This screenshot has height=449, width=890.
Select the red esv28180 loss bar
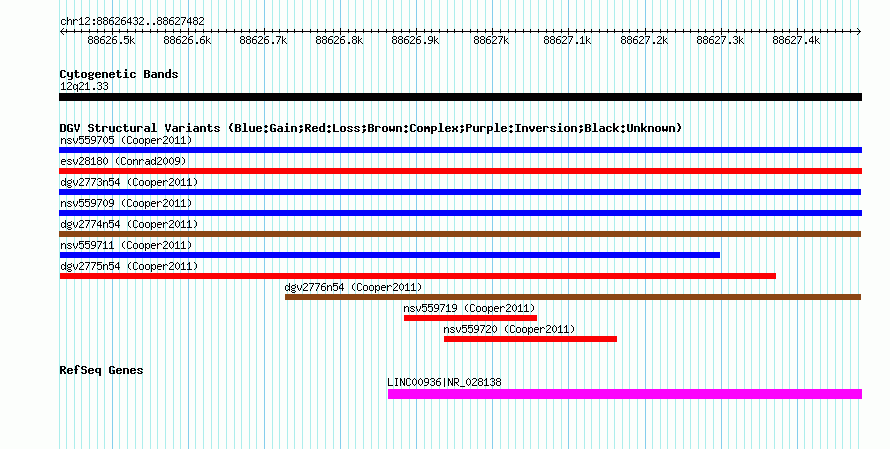click(x=460, y=171)
